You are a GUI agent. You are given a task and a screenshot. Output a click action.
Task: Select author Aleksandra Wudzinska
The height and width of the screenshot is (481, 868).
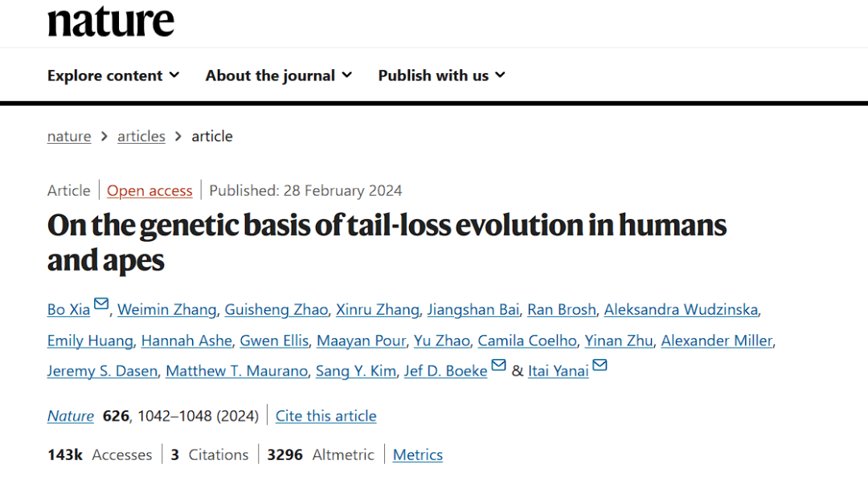(x=681, y=310)
